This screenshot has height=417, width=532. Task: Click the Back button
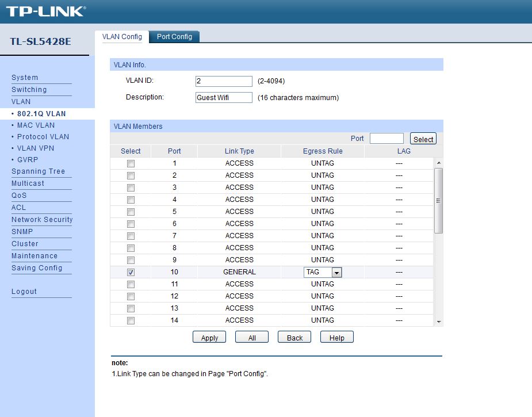click(x=294, y=338)
